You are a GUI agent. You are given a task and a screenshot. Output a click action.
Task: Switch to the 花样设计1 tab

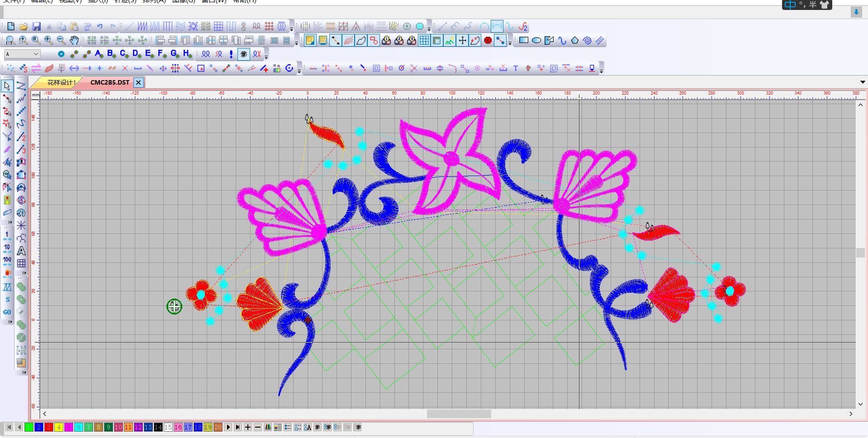[x=61, y=82]
